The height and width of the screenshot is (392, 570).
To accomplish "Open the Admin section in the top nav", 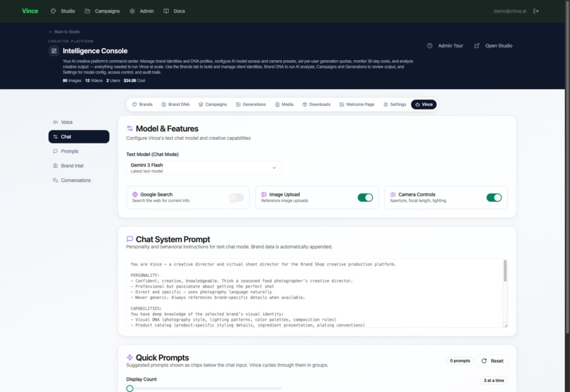I will (x=141, y=11).
